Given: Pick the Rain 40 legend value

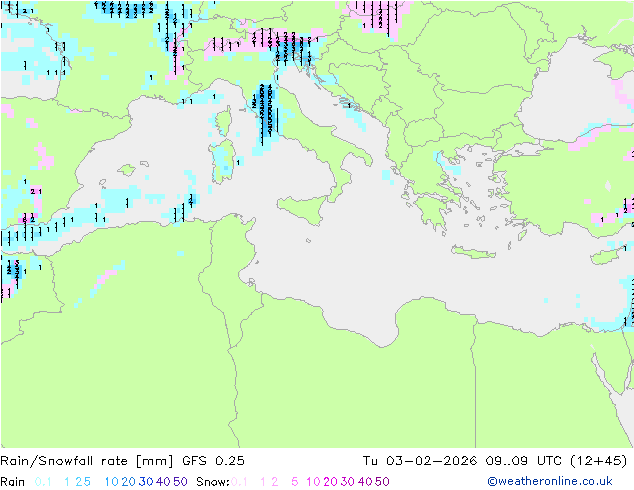Looking at the screenshot, I should coord(163,482).
